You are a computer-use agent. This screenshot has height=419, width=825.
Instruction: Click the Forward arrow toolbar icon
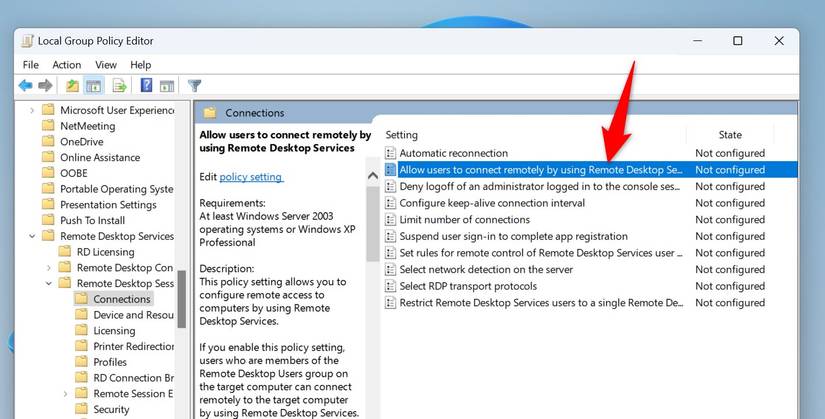tap(46, 85)
